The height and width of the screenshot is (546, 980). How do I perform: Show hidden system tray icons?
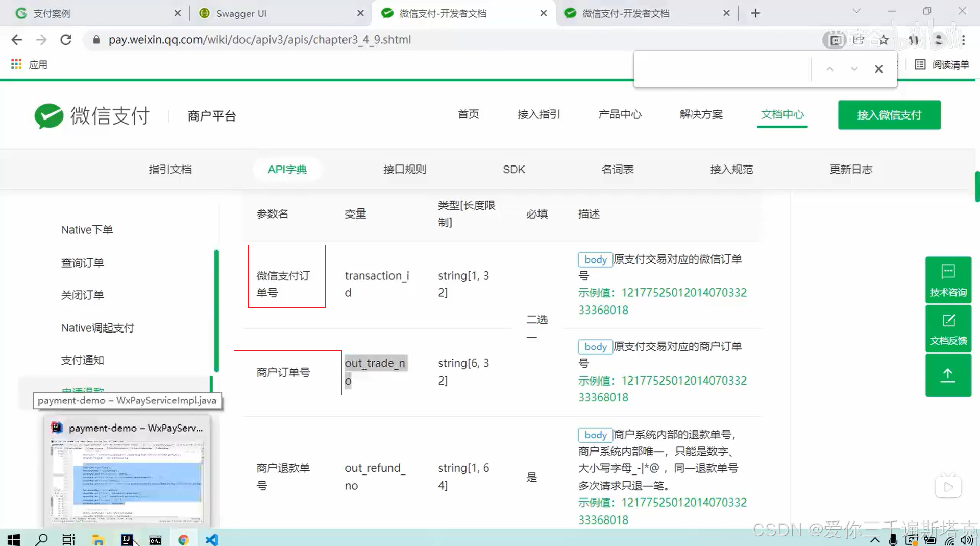tap(875, 540)
